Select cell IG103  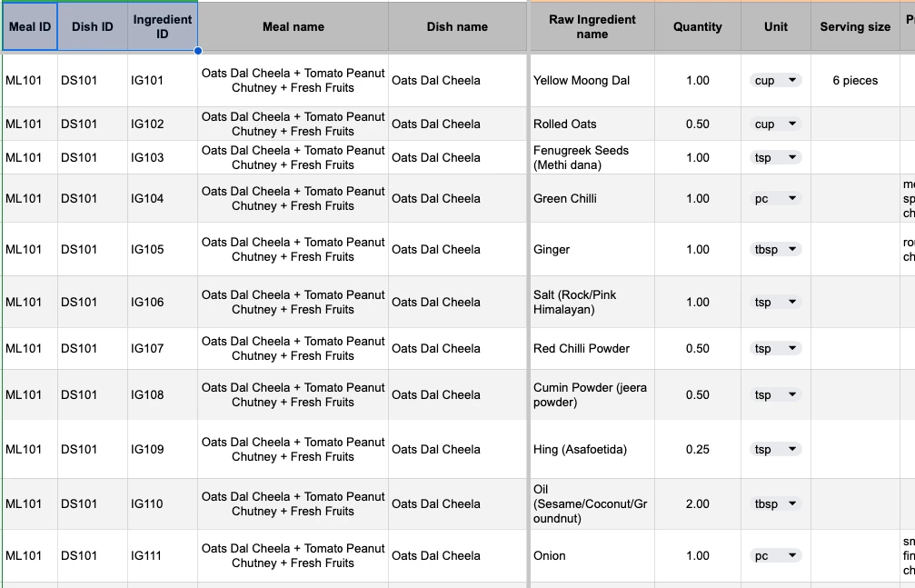163,157
